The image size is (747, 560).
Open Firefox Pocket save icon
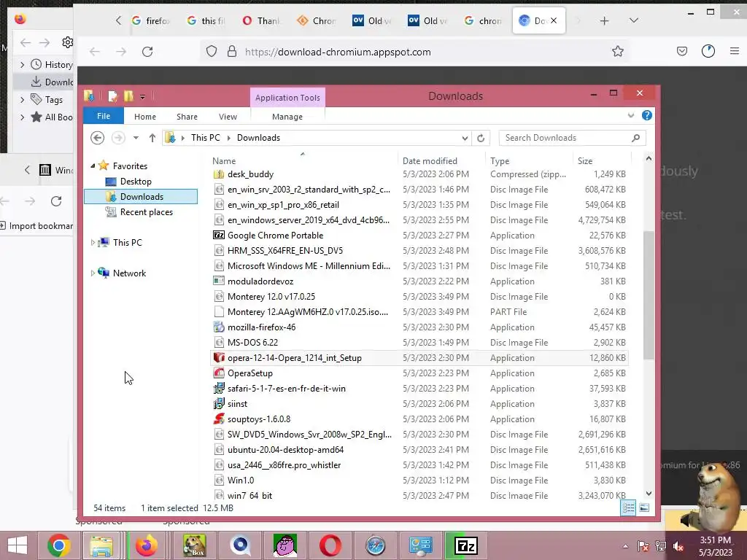(682, 51)
